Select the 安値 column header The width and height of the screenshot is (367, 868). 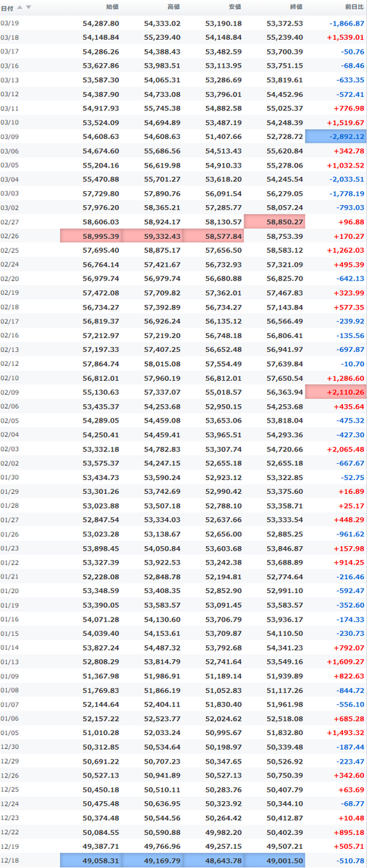pos(234,7)
